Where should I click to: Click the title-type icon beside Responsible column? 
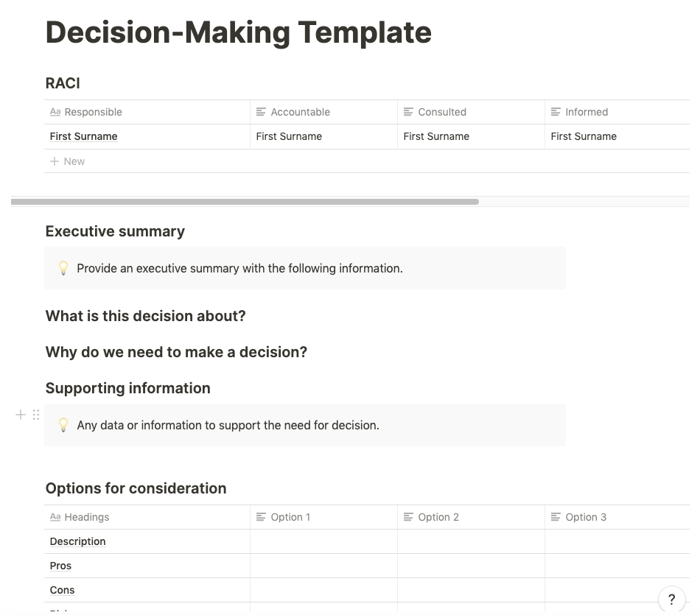coord(55,112)
